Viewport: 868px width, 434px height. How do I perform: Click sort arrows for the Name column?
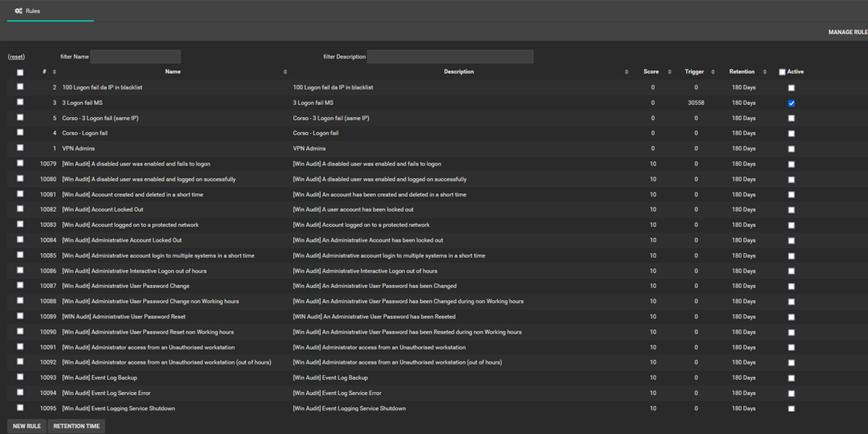285,72
